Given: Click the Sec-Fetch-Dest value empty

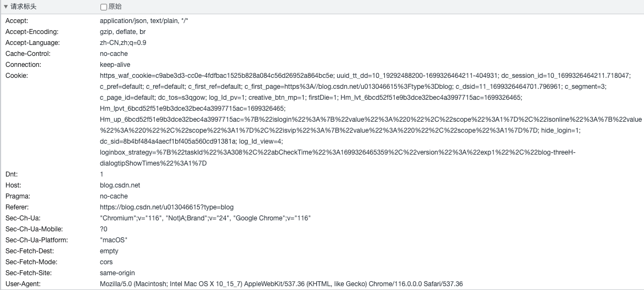Looking at the screenshot, I should point(109,251).
